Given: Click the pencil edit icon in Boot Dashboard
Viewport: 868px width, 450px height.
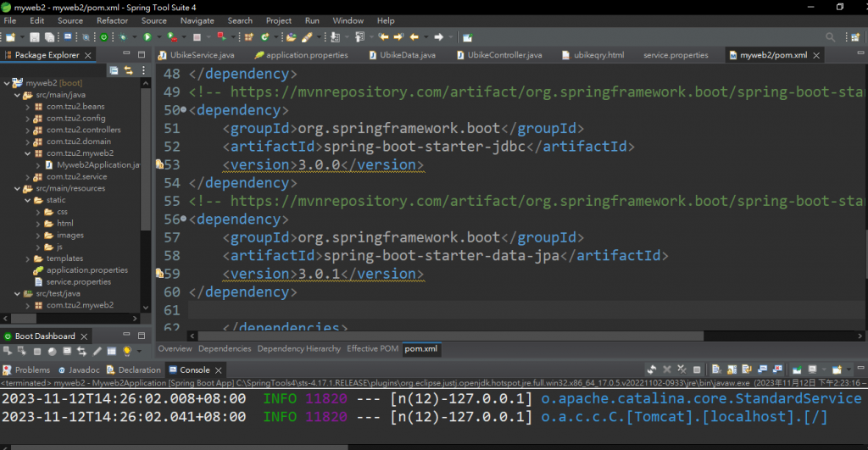Looking at the screenshot, I should pos(97,351).
